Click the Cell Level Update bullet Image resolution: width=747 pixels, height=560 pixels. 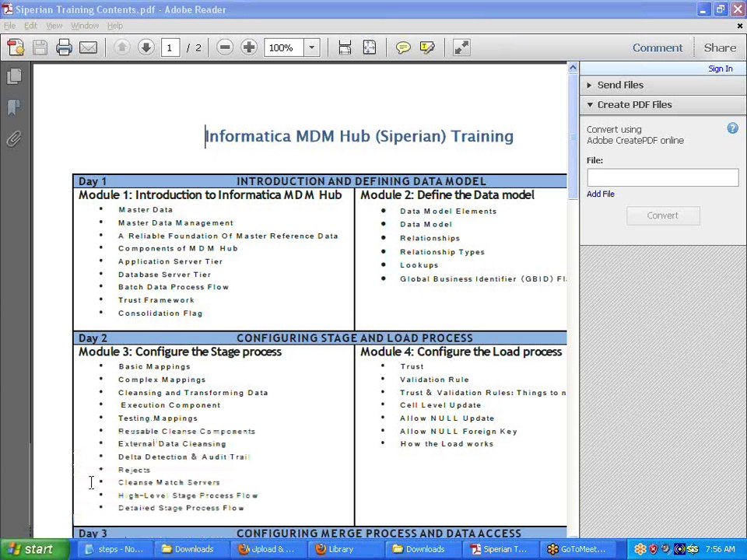pyautogui.click(x=440, y=405)
